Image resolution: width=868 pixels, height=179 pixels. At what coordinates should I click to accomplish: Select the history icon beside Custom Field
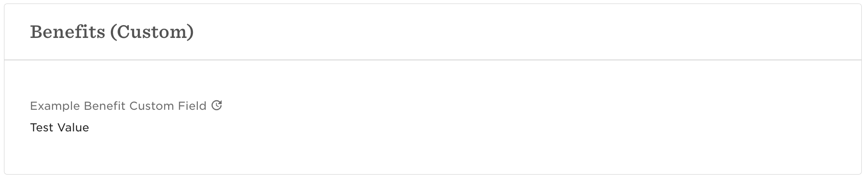tap(216, 105)
